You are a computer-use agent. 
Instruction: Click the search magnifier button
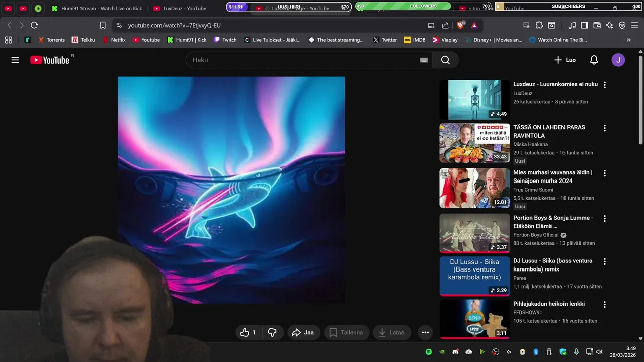pos(445,60)
